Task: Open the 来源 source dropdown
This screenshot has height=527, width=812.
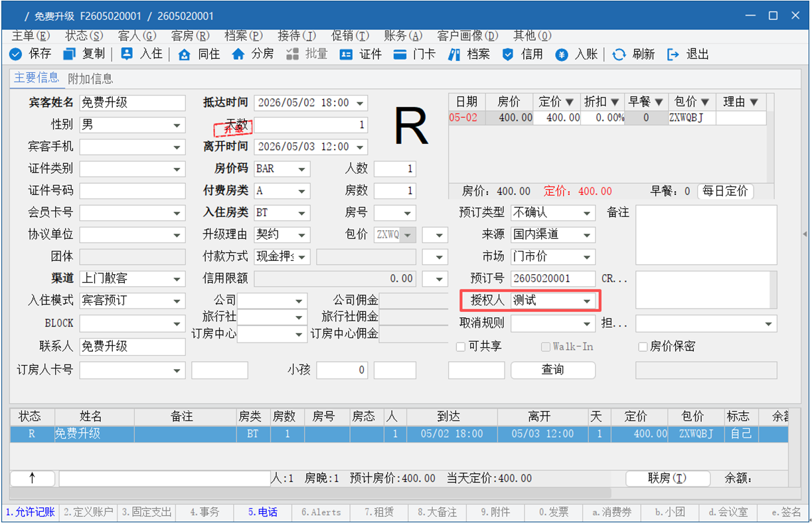Action: pos(587,234)
